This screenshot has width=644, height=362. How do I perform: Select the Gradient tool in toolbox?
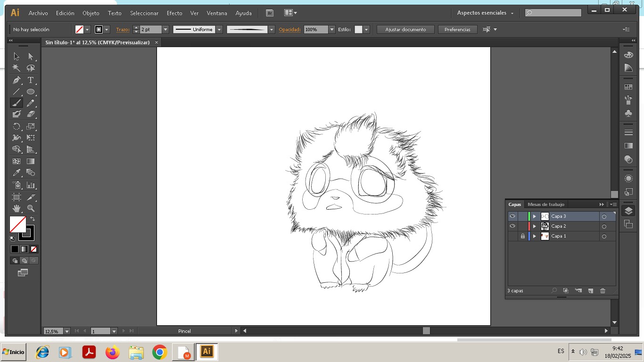click(31, 161)
